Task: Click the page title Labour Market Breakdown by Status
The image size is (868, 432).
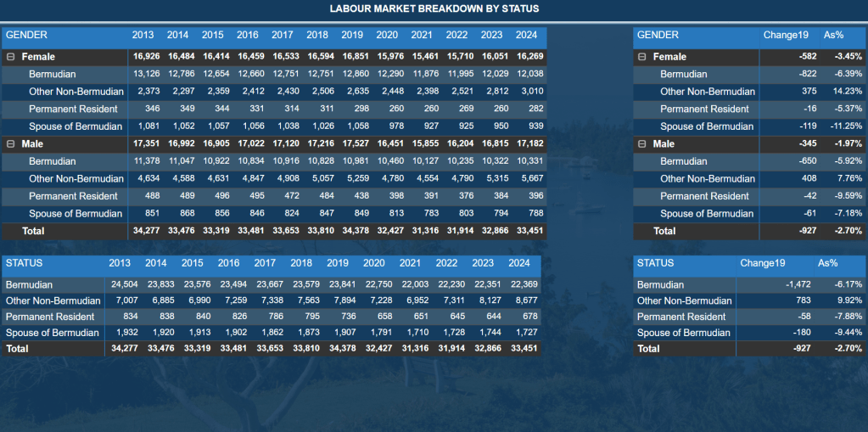Action: tap(434, 9)
